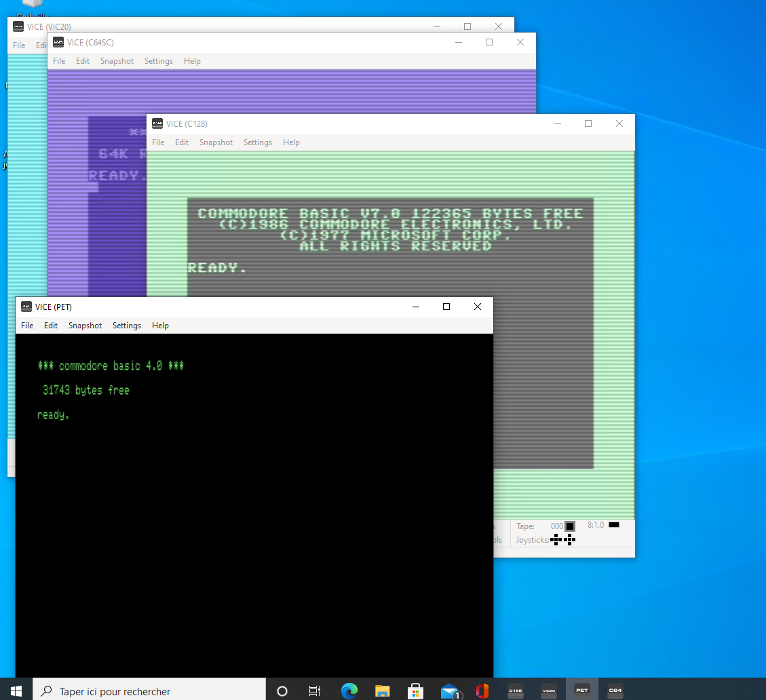This screenshot has height=700, width=766.
Task: Open Settings menu in PET window
Action: tap(127, 326)
